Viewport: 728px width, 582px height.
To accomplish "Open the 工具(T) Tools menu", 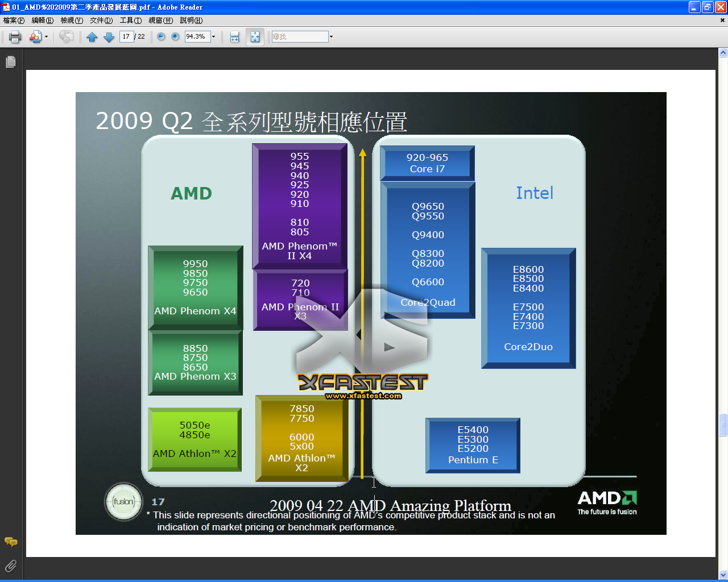I will point(131,20).
